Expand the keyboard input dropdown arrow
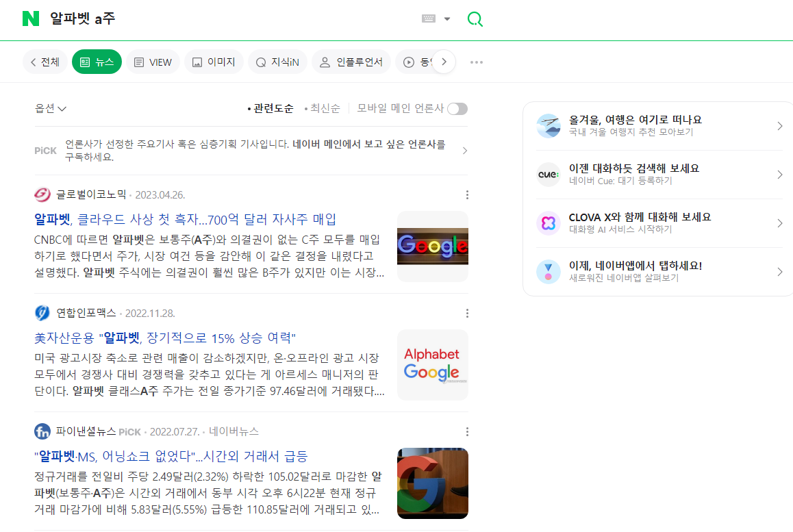Screen dimensions: 793x532 tap(447, 18)
